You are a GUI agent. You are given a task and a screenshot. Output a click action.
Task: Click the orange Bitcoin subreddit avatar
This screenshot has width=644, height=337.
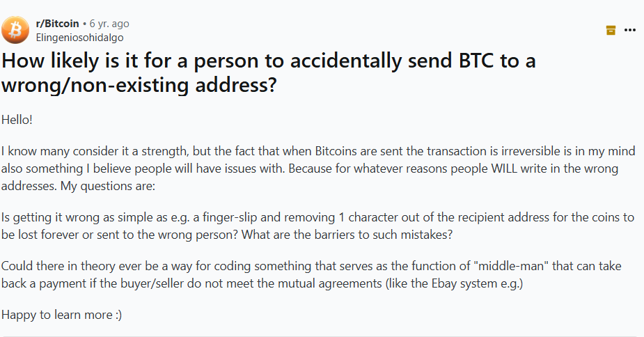(x=15, y=30)
